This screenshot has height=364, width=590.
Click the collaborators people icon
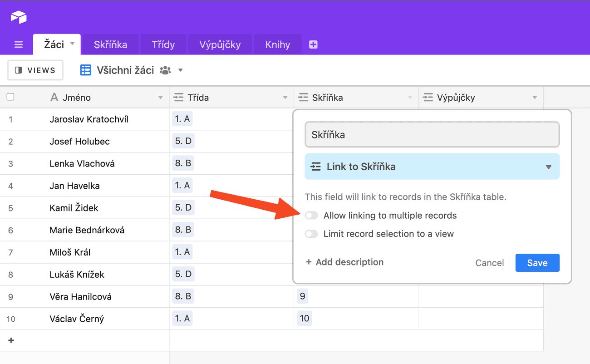[165, 70]
